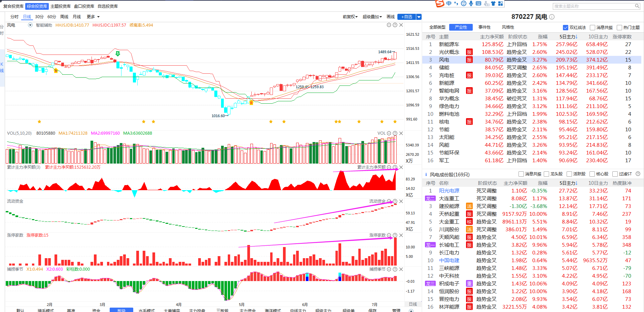Switch chart to 60分 period
The image size is (644, 312).
coord(52,17)
